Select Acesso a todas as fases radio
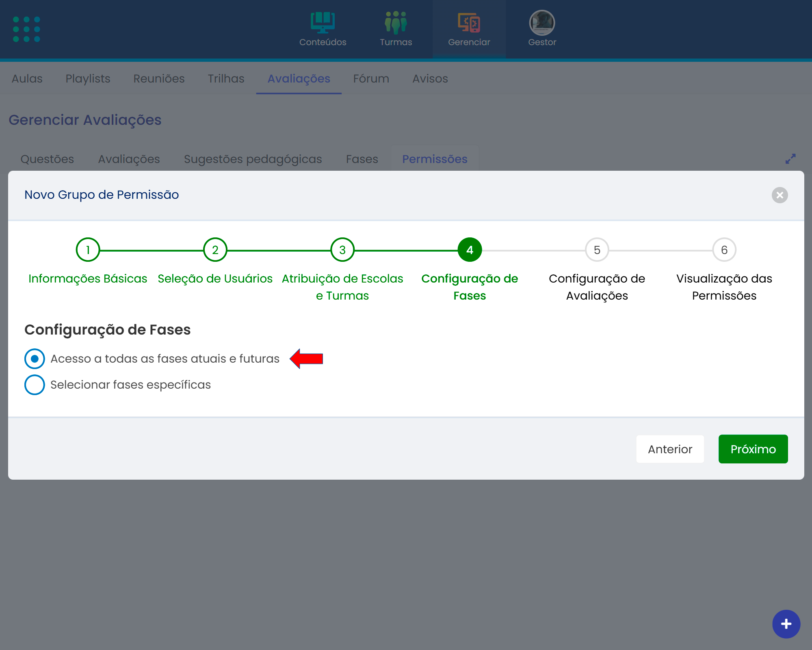The width and height of the screenshot is (812, 650). (x=35, y=359)
